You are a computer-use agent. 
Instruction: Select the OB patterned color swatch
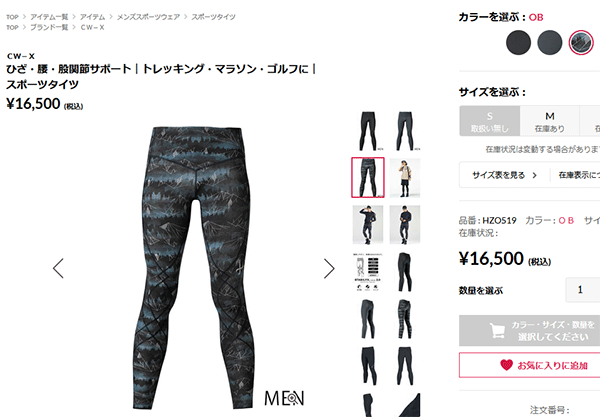coord(581,42)
